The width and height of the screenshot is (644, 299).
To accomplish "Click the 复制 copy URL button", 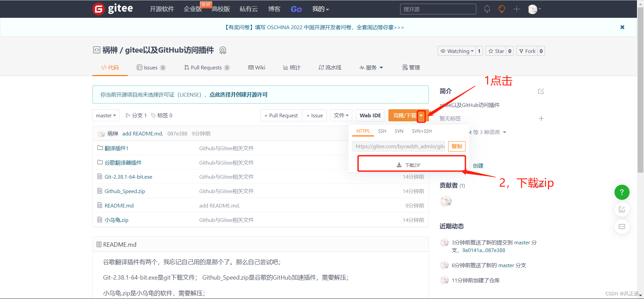I will pos(457,146).
